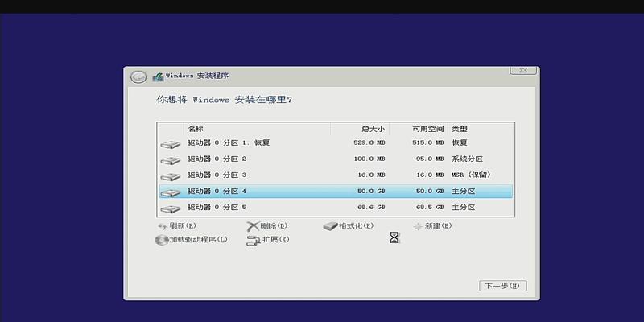Click the star icon next to 新建
This screenshot has width=644, height=322.
[x=418, y=226]
